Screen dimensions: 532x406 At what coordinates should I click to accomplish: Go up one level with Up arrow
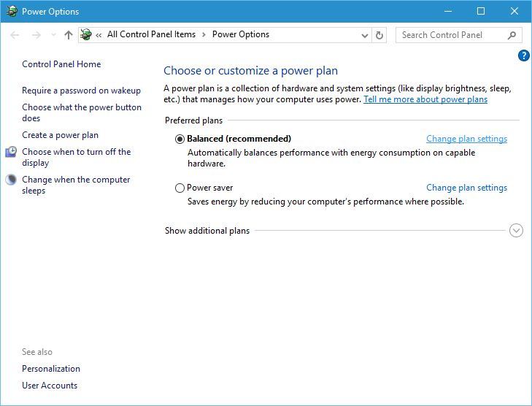(69, 35)
